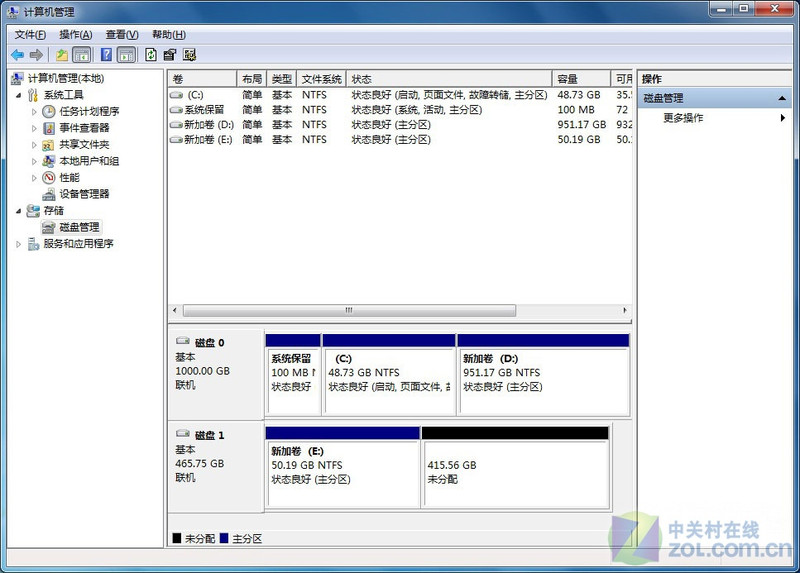Sort by the 文件系统 column header
The height and width of the screenshot is (573, 800).
click(x=321, y=79)
